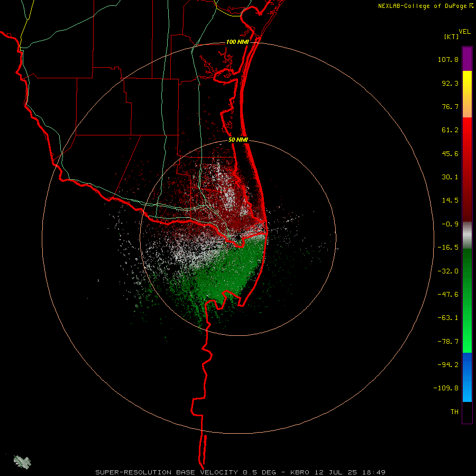This screenshot has height=476, width=476.
Task: Select the 61.2 value on the velocity scale
Action: 450,130
